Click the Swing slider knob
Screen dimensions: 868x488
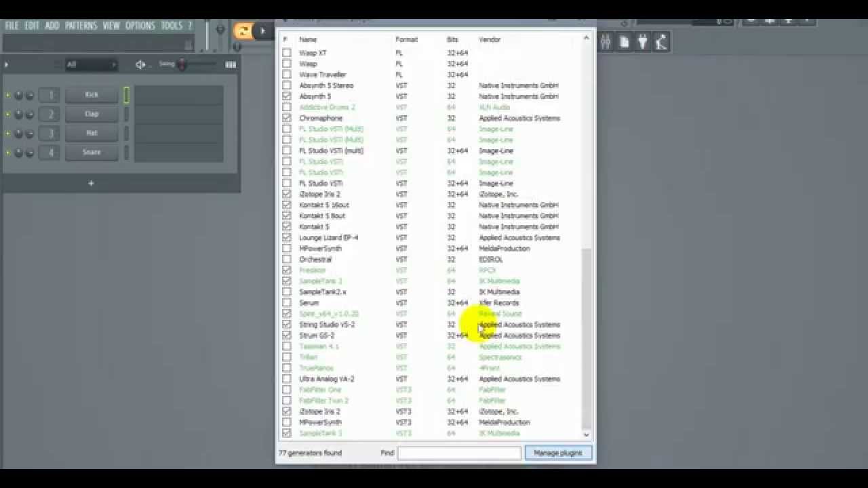182,64
